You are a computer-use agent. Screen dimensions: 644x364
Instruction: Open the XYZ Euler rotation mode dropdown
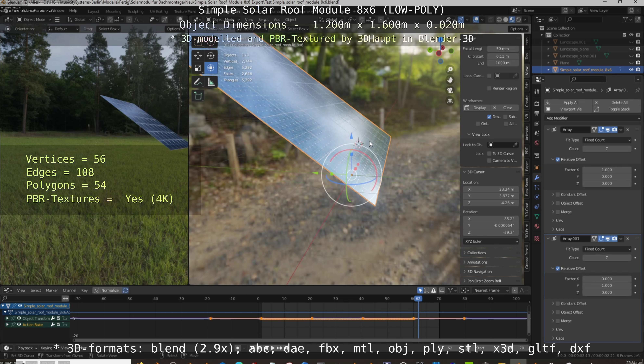point(491,241)
